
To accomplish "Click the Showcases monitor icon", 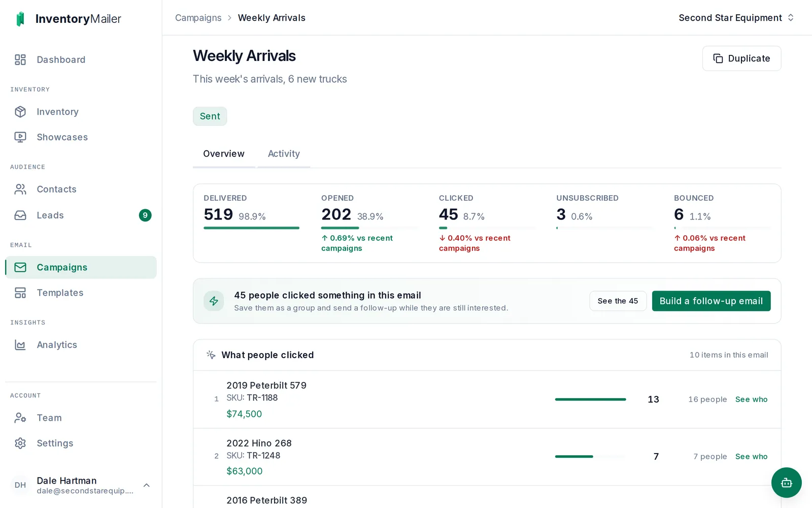I will tap(20, 137).
